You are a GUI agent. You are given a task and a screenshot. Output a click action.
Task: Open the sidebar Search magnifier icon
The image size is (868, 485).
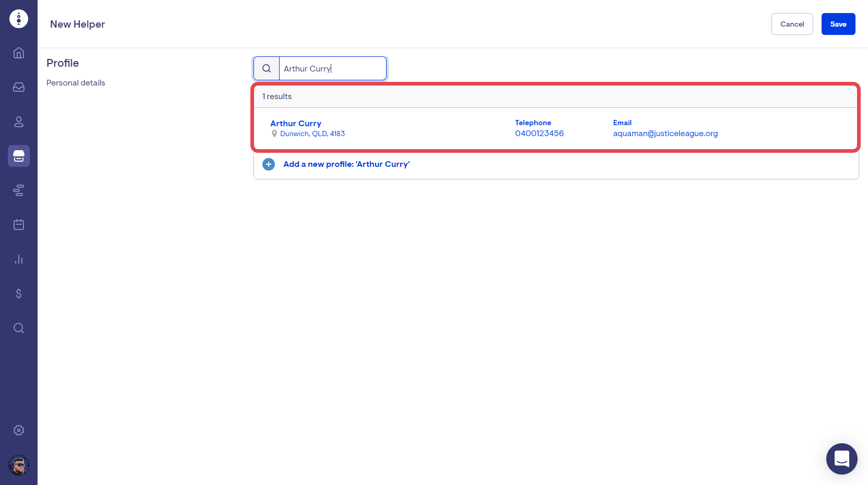click(19, 328)
